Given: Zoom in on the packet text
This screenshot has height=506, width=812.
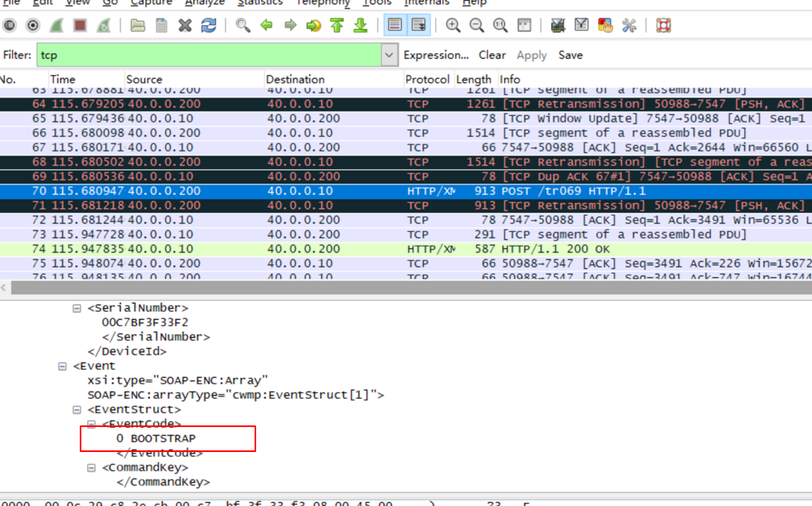Looking at the screenshot, I should point(453,25).
